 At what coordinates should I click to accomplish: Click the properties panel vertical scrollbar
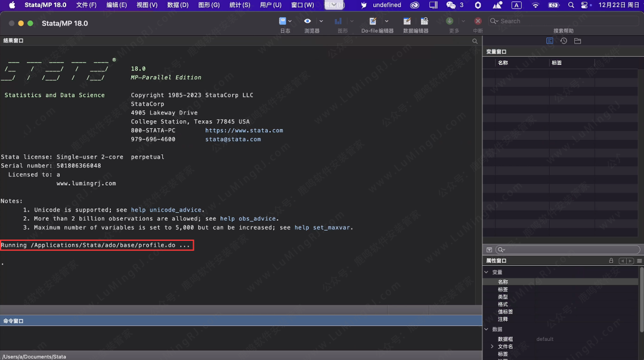642,298
